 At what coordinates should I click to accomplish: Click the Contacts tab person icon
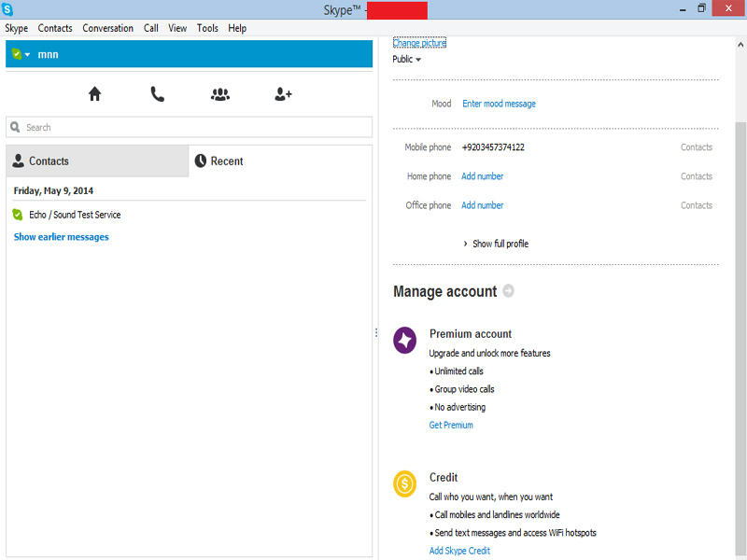(x=18, y=161)
